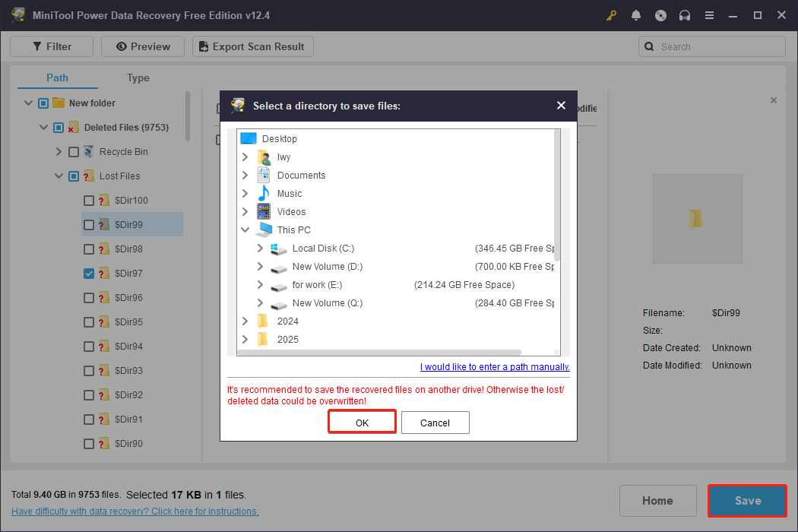Click the Search input field
This screenshot has height=532, width=798.
712,46
